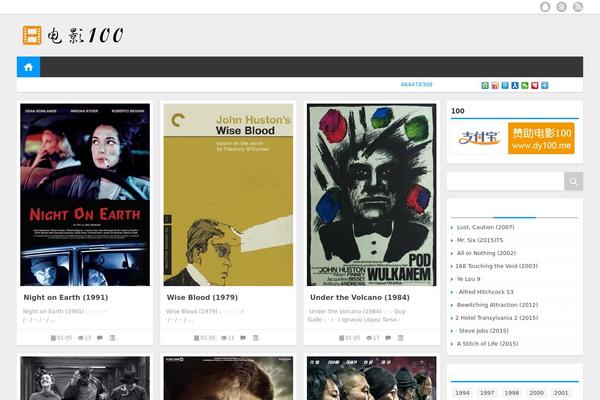Screen dimensions: 600x400
Task: Open the close-up face poster in second row
Action: tap(228, 378)
